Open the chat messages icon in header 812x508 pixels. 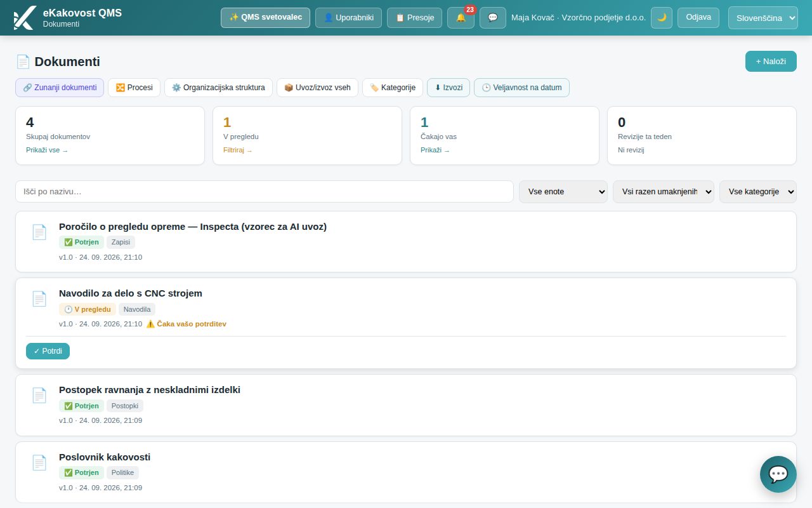(x=493, y=18)
